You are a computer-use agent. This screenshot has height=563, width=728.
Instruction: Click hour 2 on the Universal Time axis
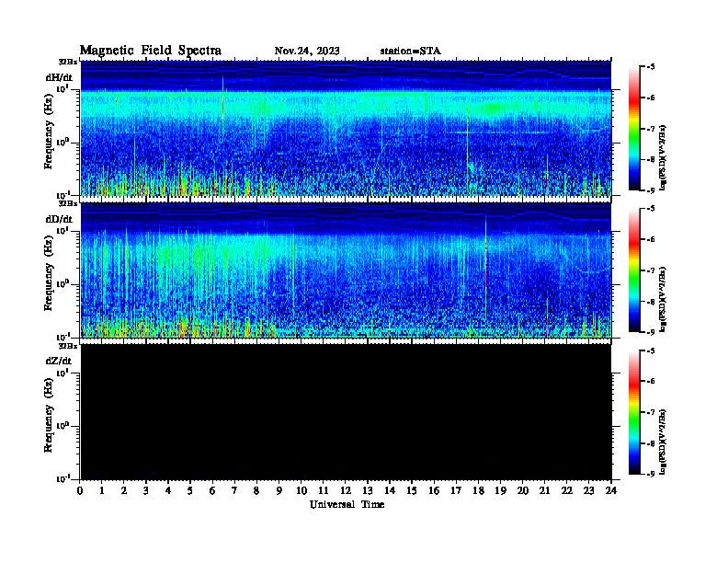(x=124, y=491)
